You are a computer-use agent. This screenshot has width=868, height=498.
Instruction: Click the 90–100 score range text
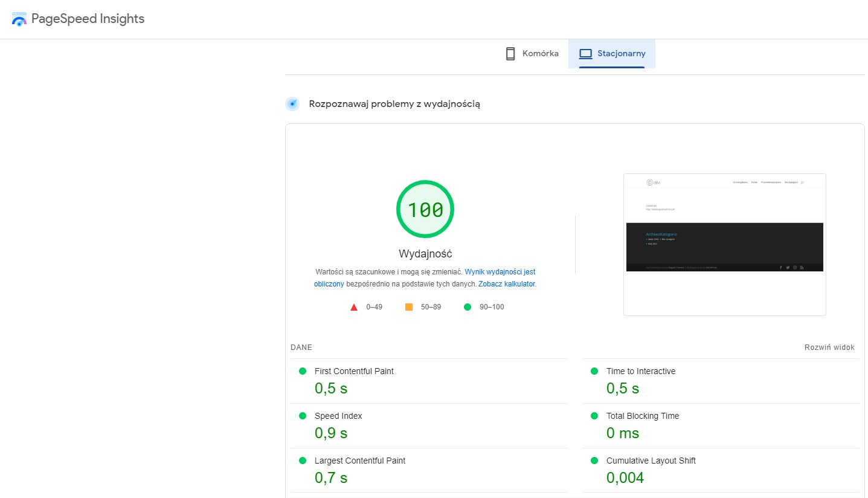pos(492,307)
